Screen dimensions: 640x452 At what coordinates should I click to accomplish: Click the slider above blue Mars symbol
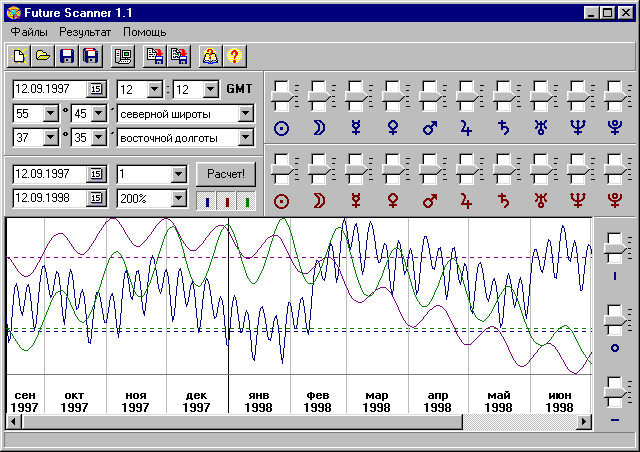[428, 94]
